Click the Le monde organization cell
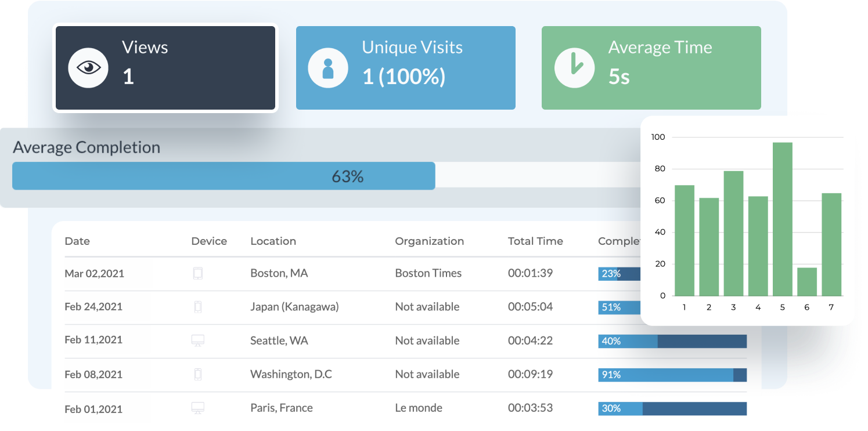The width and height of the screenshot is (868, 431). 419,408
